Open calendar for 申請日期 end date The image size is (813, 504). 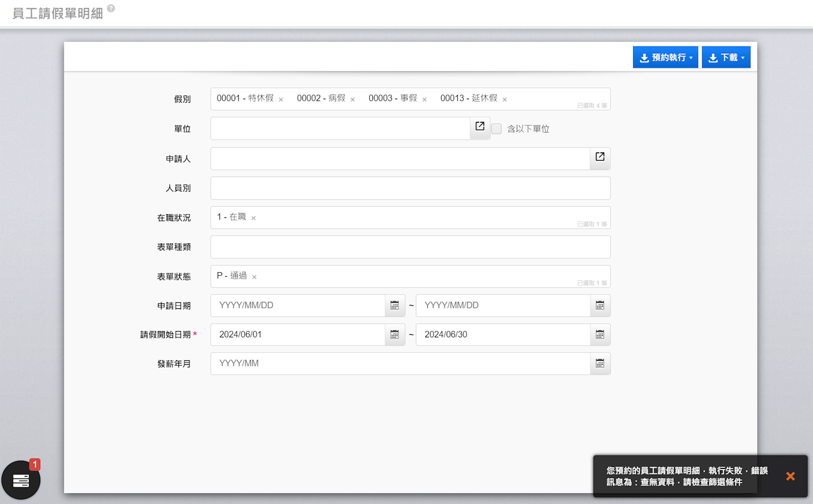tap(600, 306)
